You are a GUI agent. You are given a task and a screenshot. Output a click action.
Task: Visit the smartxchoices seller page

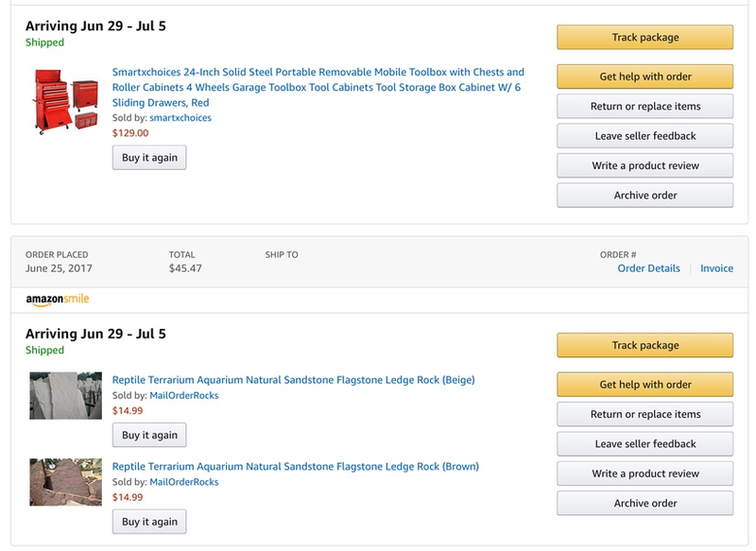pos(180,117)
